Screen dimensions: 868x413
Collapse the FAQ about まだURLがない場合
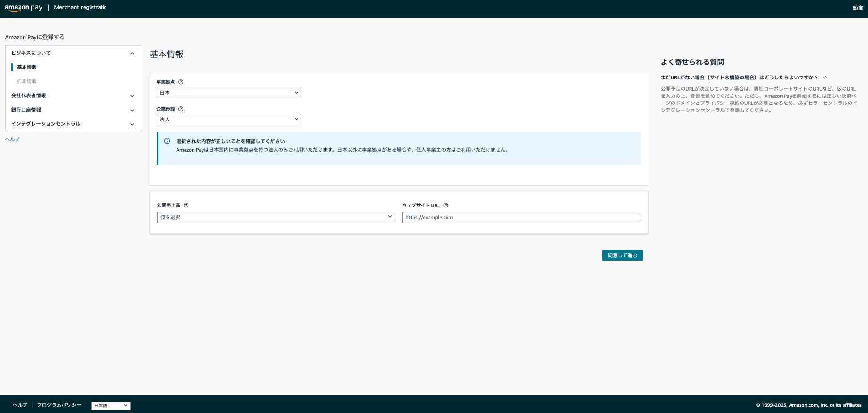coord(825,77)
